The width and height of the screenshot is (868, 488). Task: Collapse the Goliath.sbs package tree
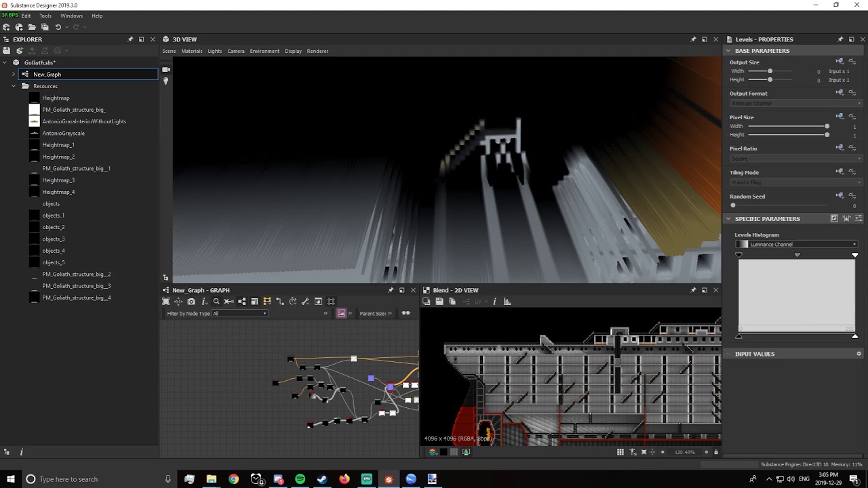(5, 62)
